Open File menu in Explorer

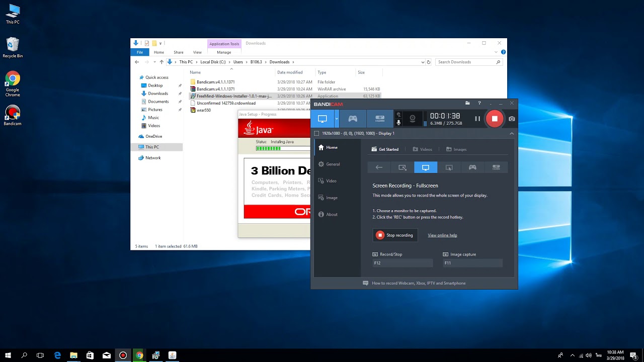tap(140, 52)
